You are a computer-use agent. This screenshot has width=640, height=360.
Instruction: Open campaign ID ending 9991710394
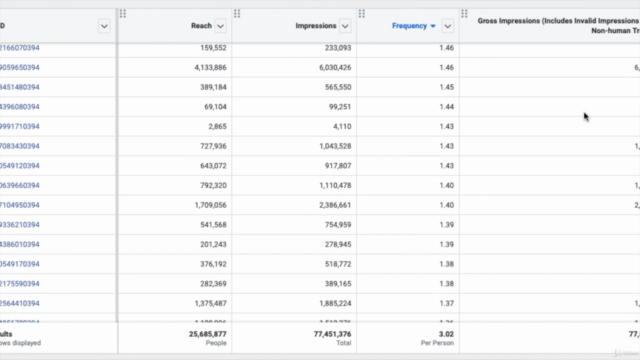pyautogui.click(x=20, y=127)
